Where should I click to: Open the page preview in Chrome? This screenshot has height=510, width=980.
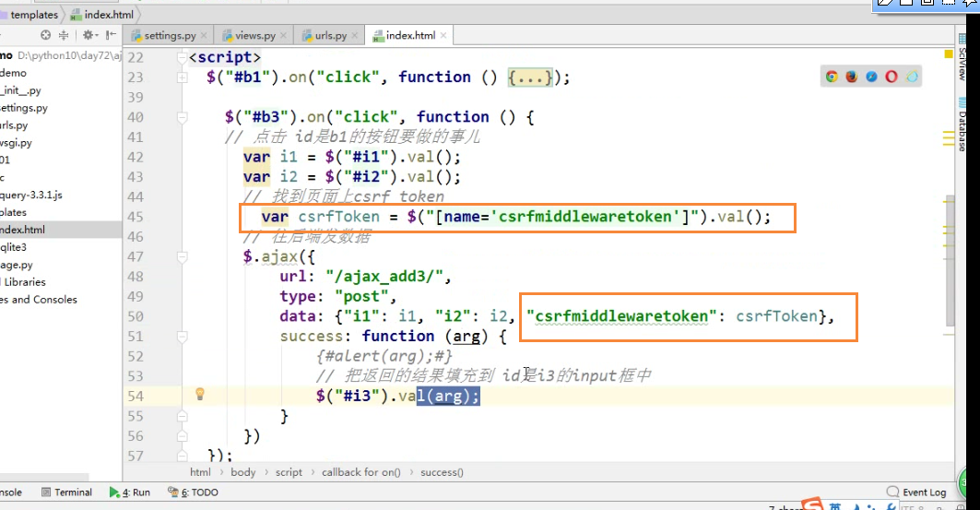(832, 77)
